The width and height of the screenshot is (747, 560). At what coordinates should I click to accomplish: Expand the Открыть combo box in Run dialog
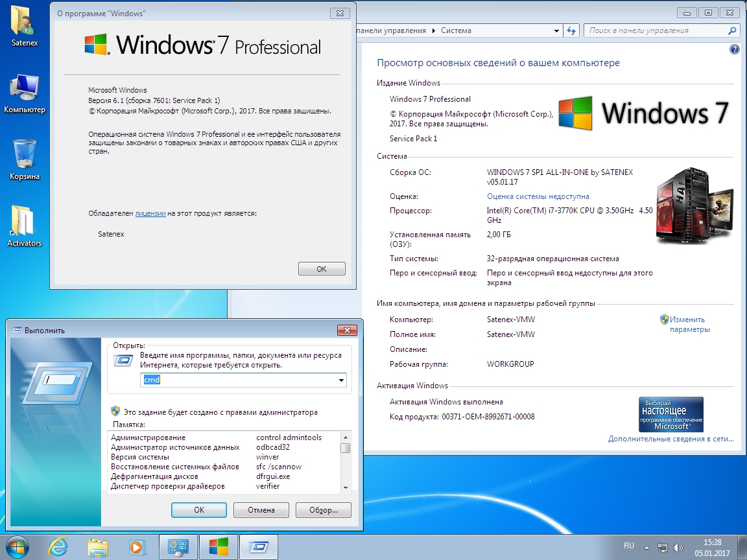(342, 380)
